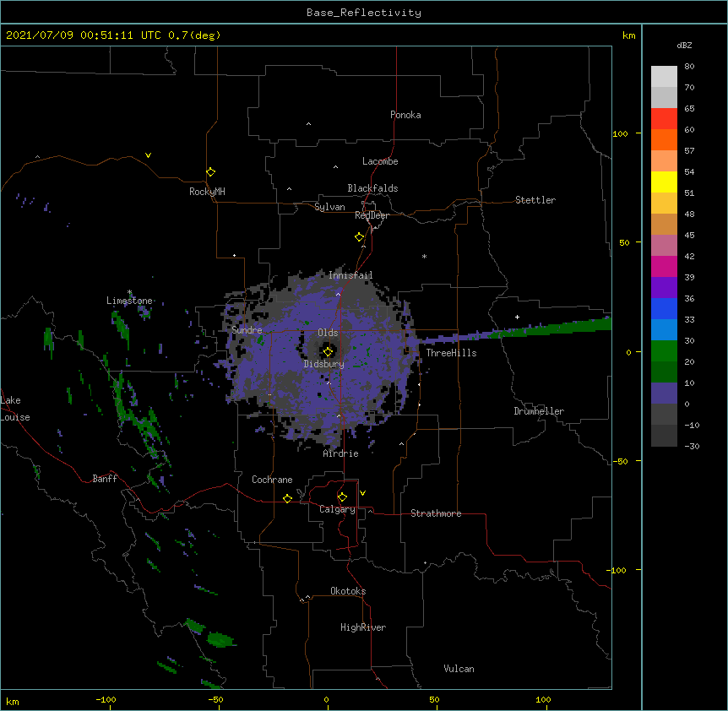Click the Calgary city label
Viewport: 728px width, 711px height.
point(337,509)
